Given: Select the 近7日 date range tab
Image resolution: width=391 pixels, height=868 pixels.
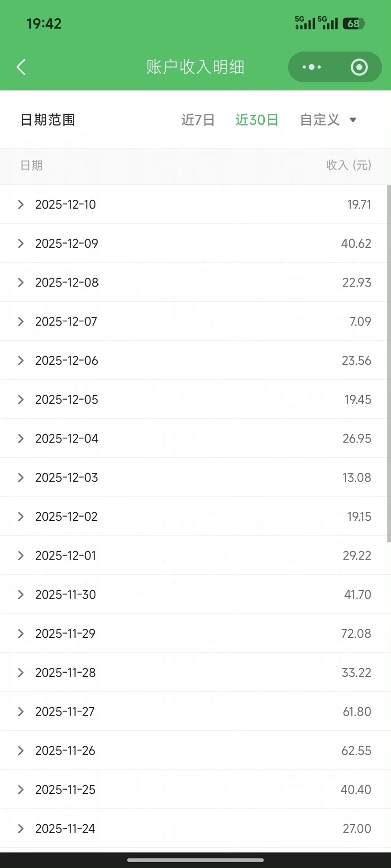Looking at the screenshot, I should click(x=198, y=120).
